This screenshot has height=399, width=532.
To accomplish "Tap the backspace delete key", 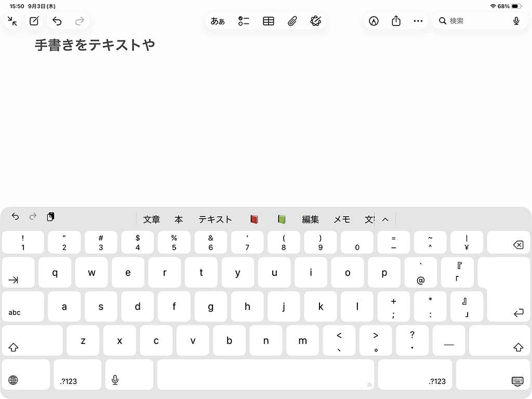I will click(x=508, y=242).
